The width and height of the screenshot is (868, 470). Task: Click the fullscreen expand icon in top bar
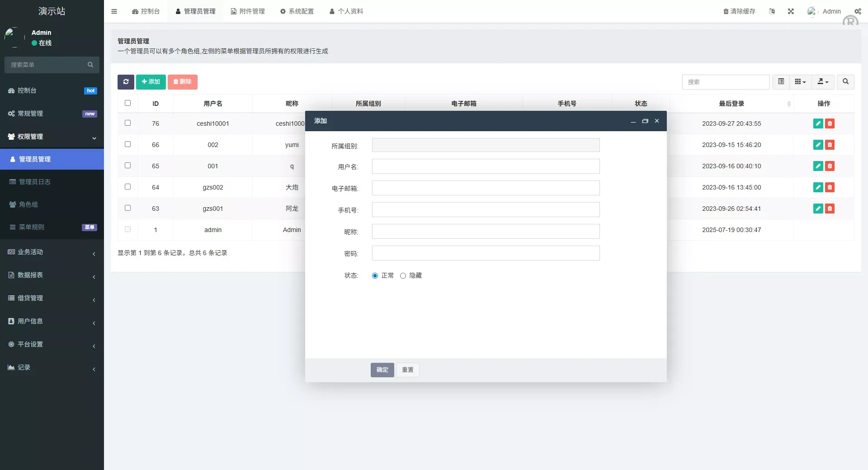pos(791,11)
